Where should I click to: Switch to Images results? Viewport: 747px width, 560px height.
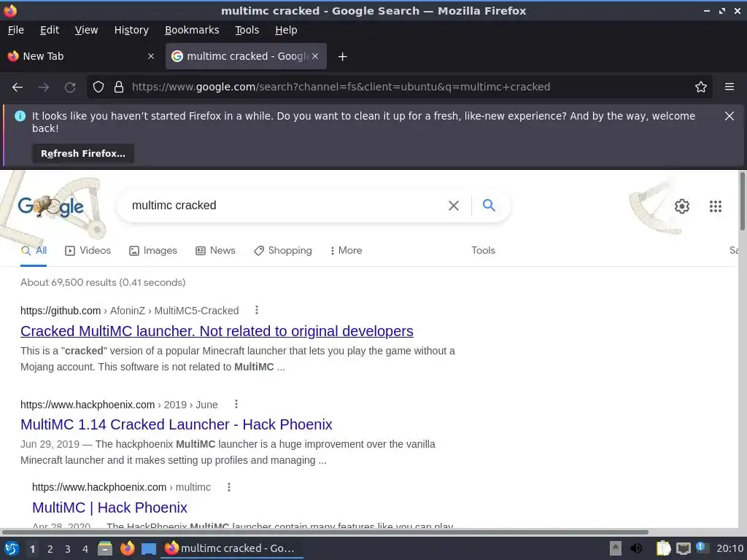(153, 251)
